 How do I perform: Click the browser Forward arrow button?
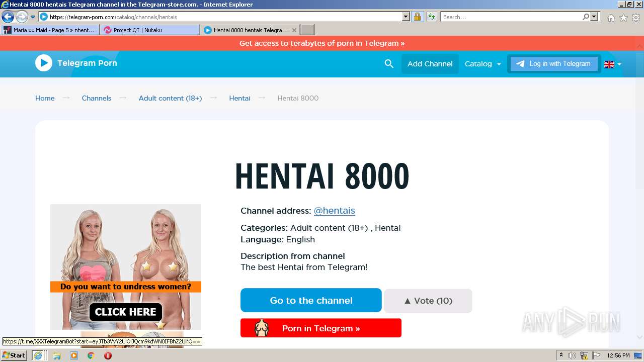coord(22,17)
